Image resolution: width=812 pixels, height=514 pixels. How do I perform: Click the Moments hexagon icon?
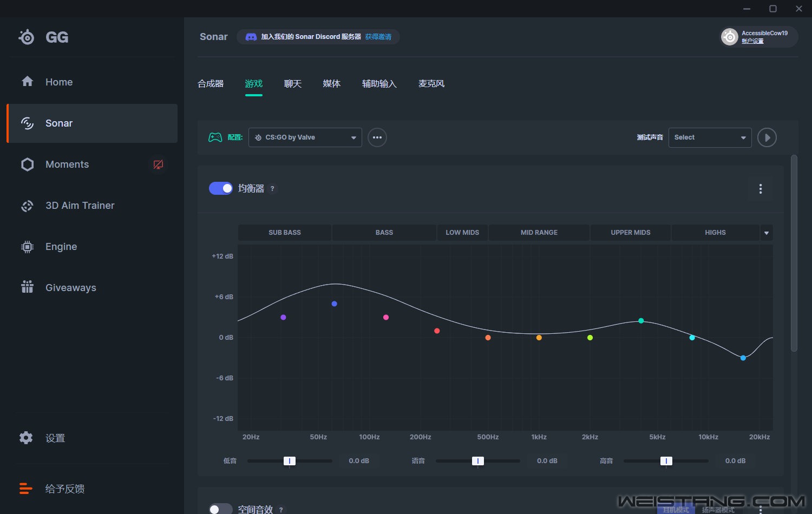tap(27, 164)
